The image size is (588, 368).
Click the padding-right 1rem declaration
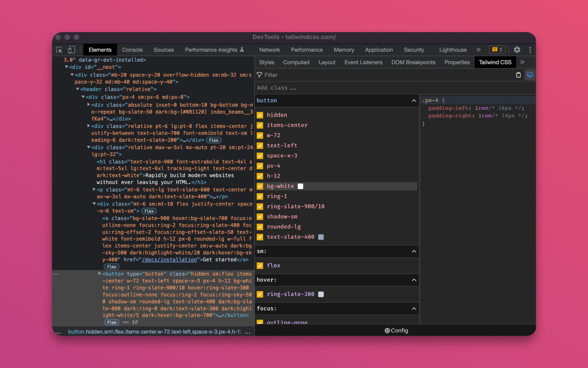[478, 116]
